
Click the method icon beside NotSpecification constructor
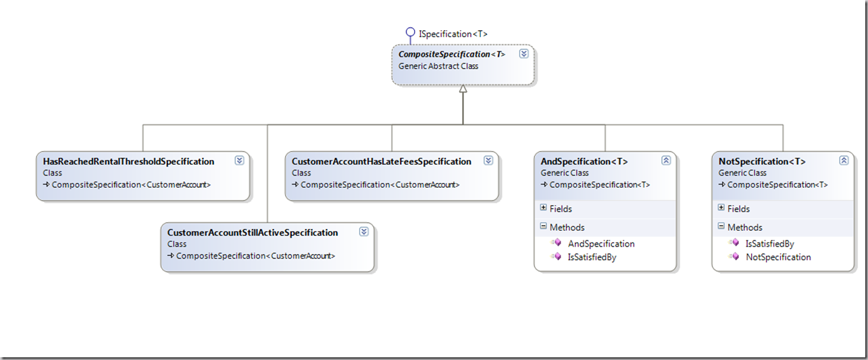(734, 257)
